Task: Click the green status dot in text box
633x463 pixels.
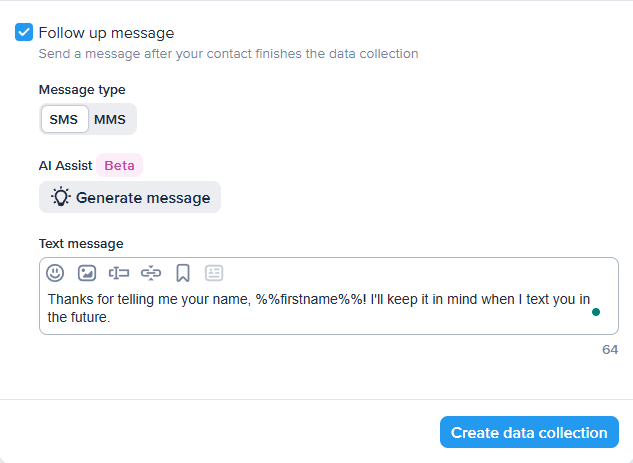Action: click(596, 312)
